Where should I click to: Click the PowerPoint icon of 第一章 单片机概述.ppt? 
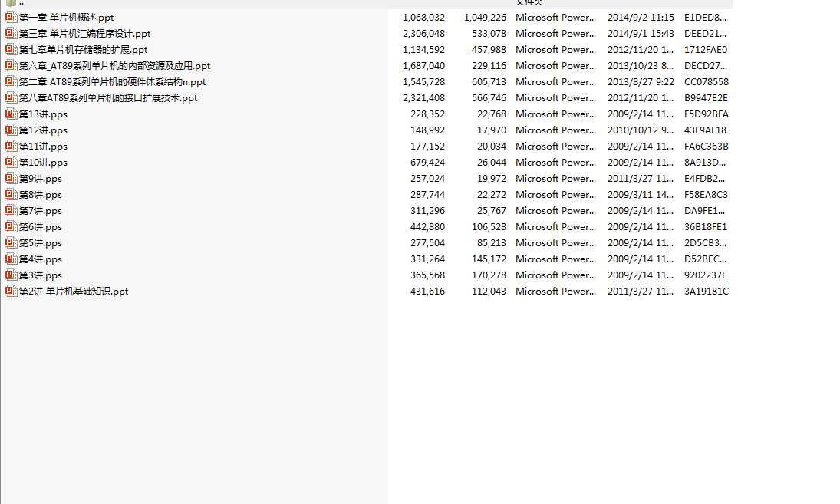click(11, 17)
